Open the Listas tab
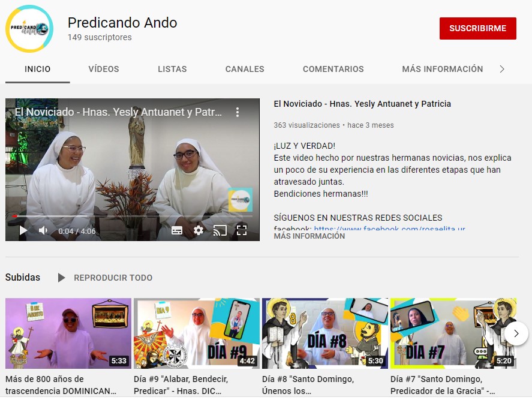 coord(172,69)
